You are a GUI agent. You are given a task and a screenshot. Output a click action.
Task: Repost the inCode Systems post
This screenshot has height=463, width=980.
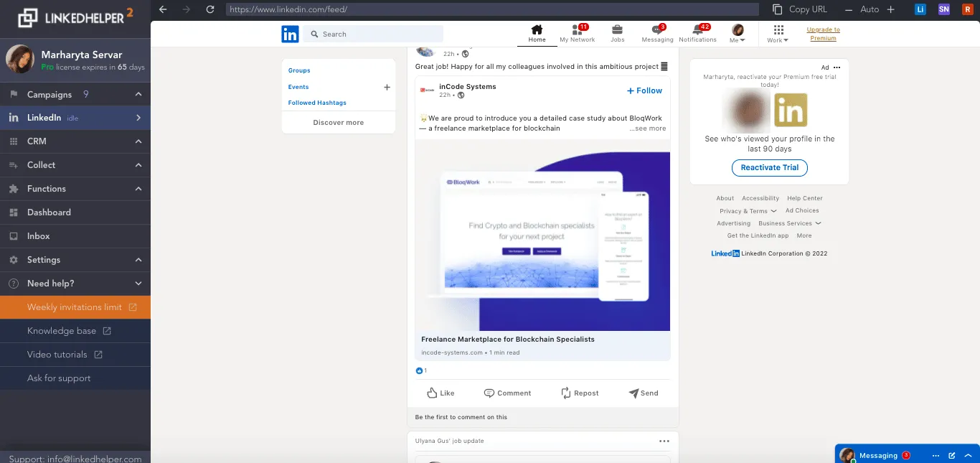click(580, 393)
